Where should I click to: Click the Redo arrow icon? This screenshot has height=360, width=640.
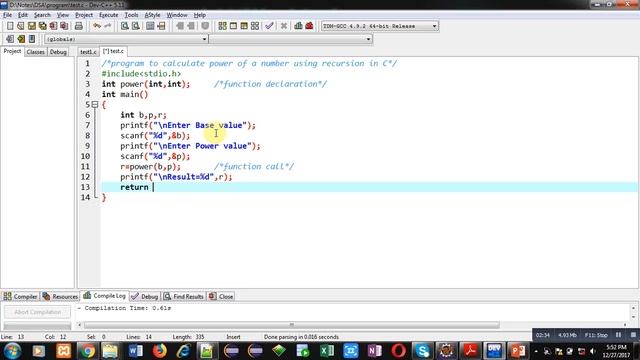click(x=108, y=26)
